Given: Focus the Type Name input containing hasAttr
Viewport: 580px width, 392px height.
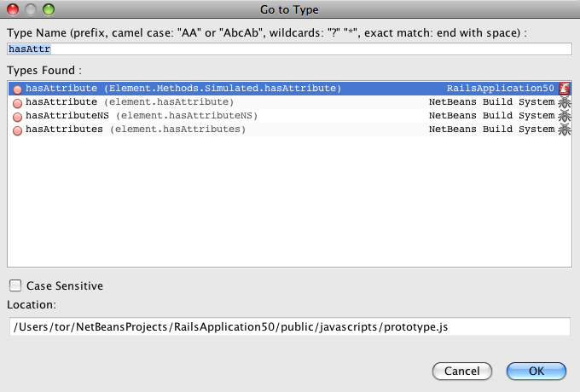Looking at the screenshot, I should click(288, 49).
